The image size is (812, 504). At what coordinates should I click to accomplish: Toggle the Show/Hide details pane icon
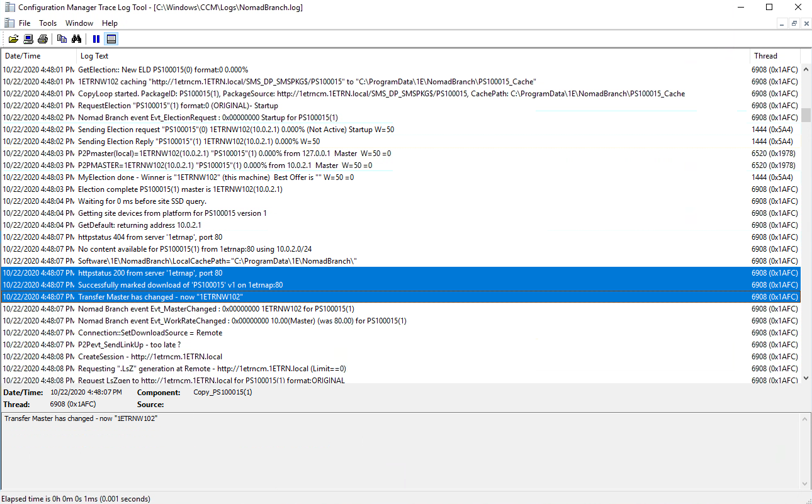tap(111, 39)
